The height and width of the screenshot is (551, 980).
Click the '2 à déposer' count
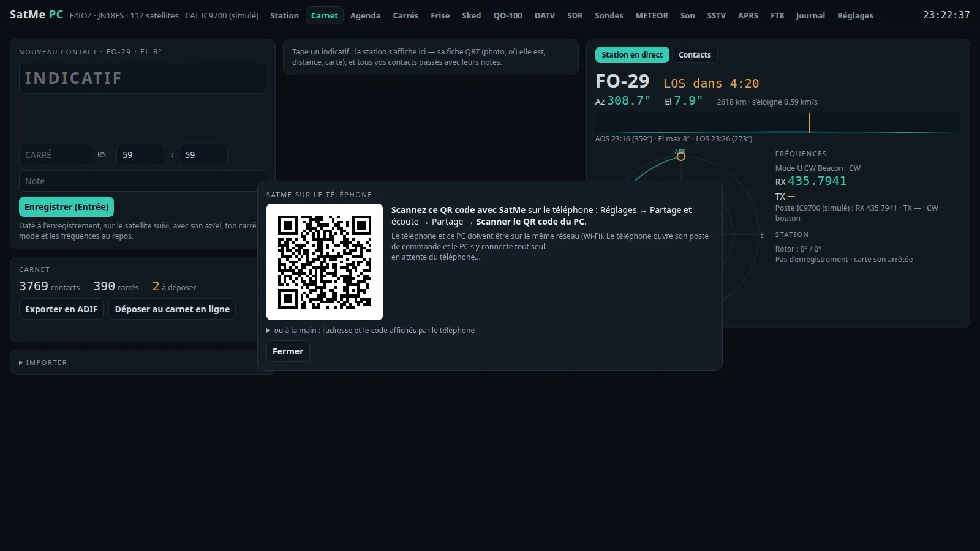tap(175, 287)
